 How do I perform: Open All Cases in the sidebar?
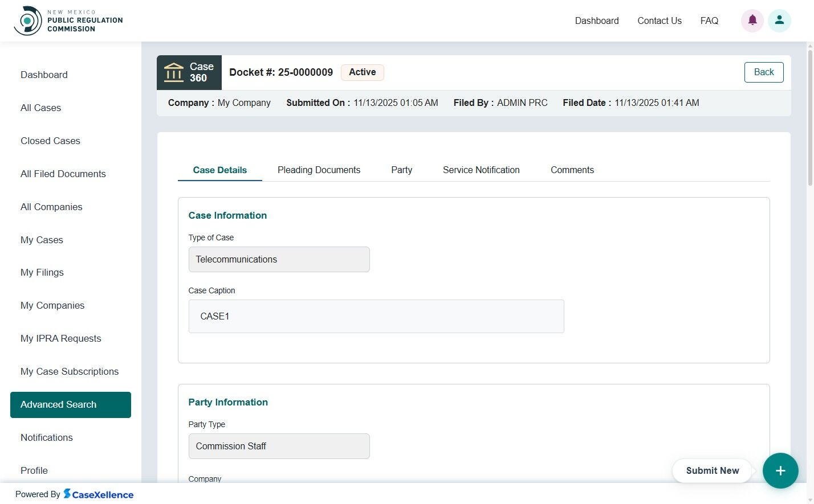click(40, 108)
